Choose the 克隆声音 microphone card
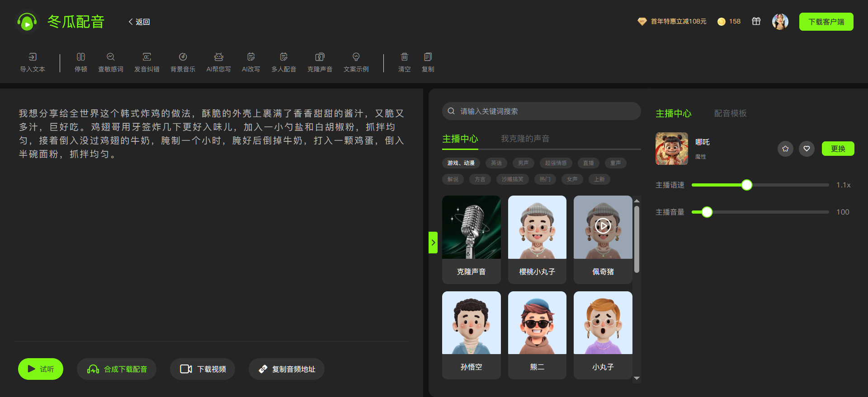 click(472, 240)
